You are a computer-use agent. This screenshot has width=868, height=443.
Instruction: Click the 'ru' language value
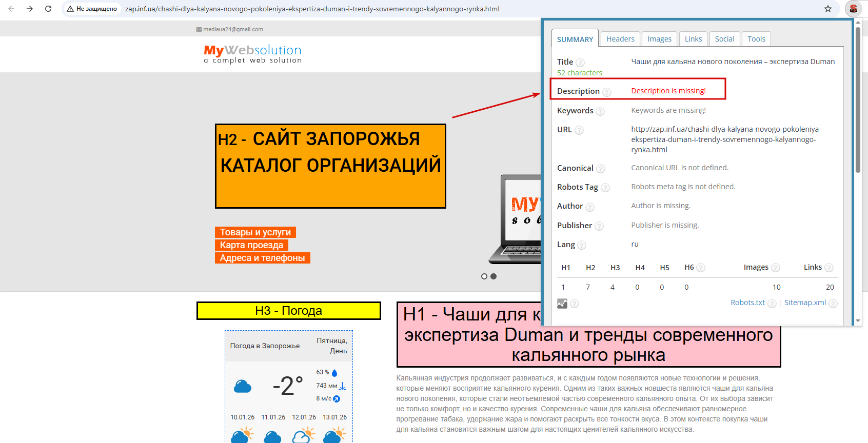tap(635, 244)
